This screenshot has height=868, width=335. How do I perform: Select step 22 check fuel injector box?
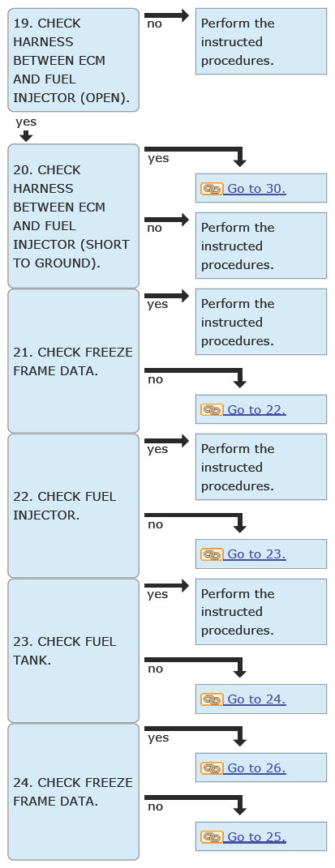[73, 506]
